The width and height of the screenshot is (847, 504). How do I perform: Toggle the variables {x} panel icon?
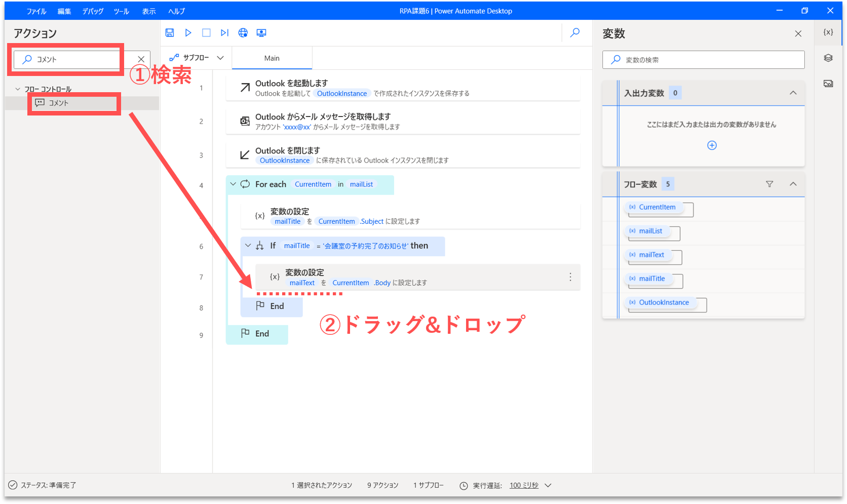[x=828, y=32]
